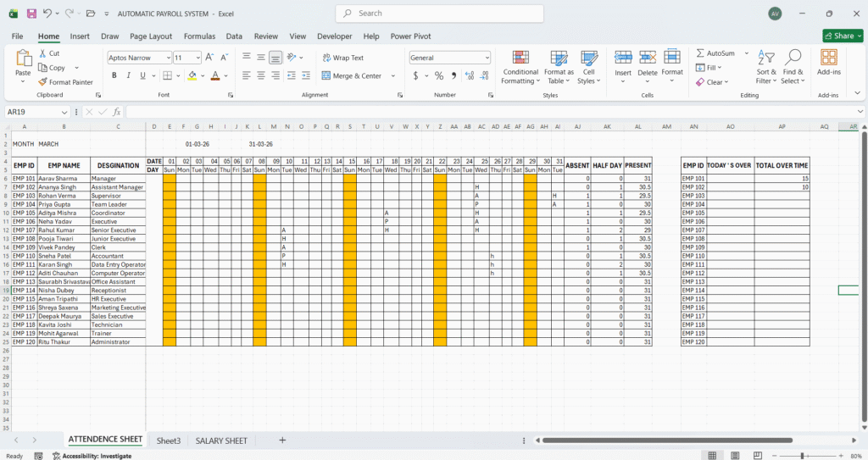
Task: Expand the Name Box dropdown arrow
Action: point(64,113)
